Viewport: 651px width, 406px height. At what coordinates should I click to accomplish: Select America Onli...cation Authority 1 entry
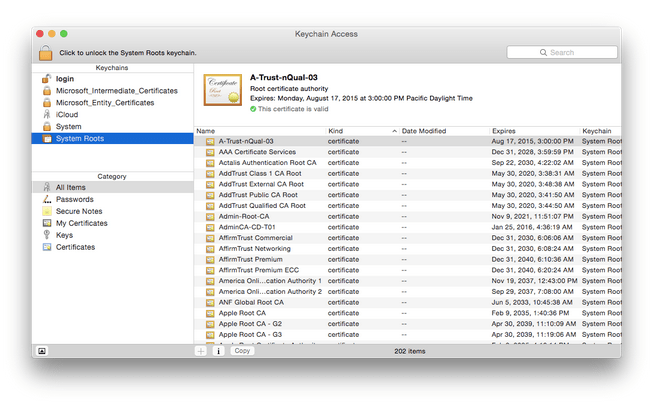click(270, 281)
